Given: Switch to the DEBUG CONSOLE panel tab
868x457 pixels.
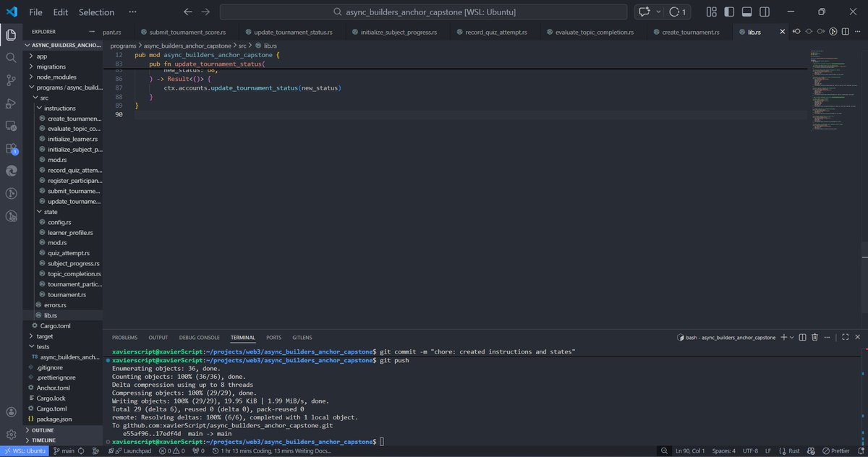Looking at the screenshot, I should (199, 338).
